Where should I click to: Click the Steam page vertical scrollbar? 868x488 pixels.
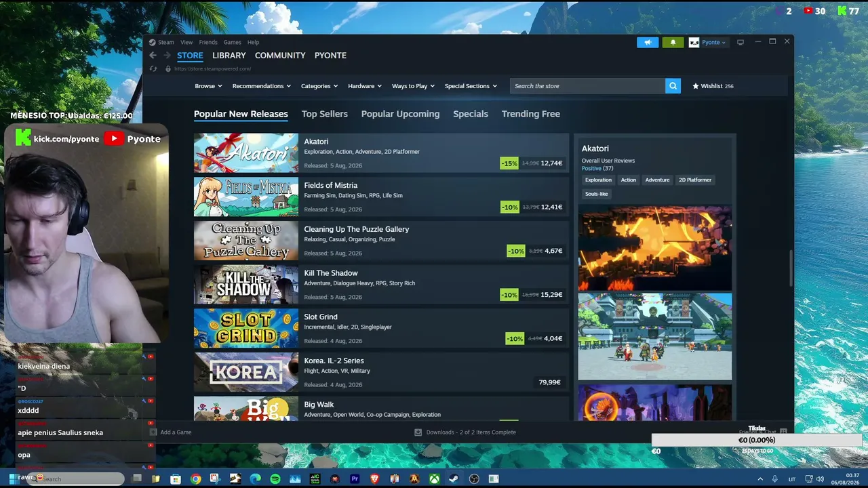(x=790, y=268)
